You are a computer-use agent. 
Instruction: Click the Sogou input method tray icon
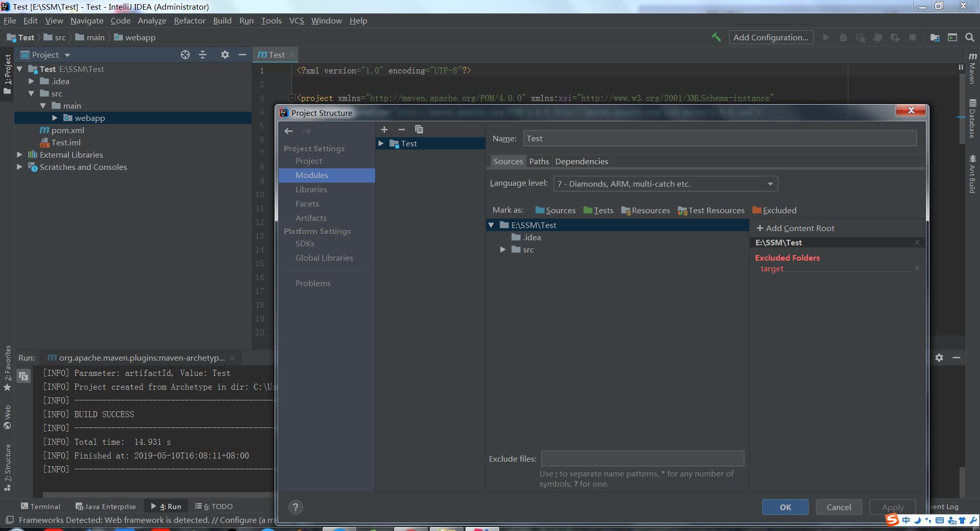[892, 520]
